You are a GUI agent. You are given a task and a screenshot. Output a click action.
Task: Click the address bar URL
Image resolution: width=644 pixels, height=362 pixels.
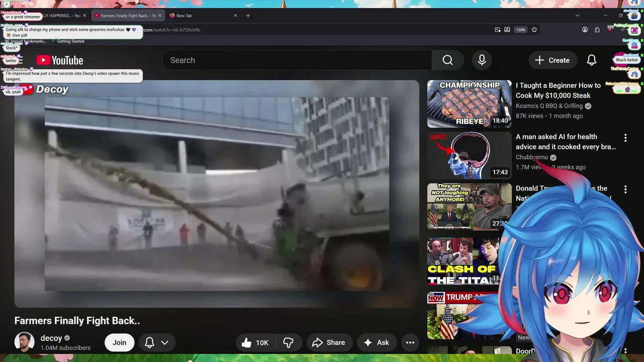tap(172, 30)
